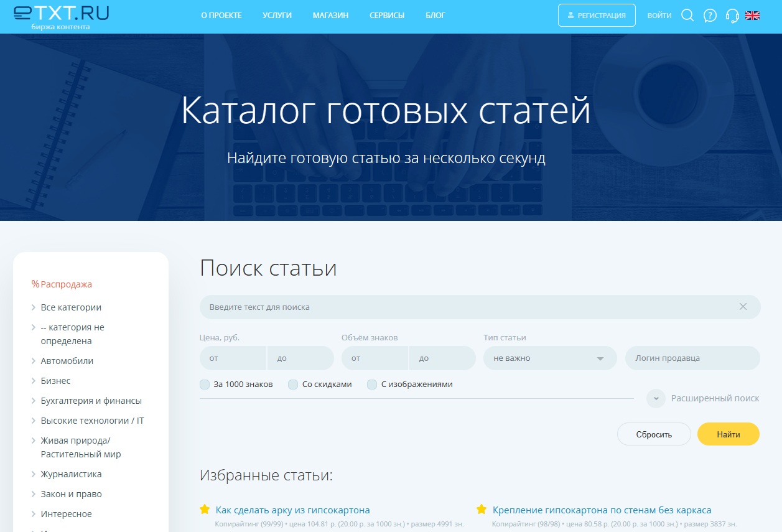782x532 pixels.
Task: Enable the 'За 1000 знаков' checkbox
Action: 205,385
